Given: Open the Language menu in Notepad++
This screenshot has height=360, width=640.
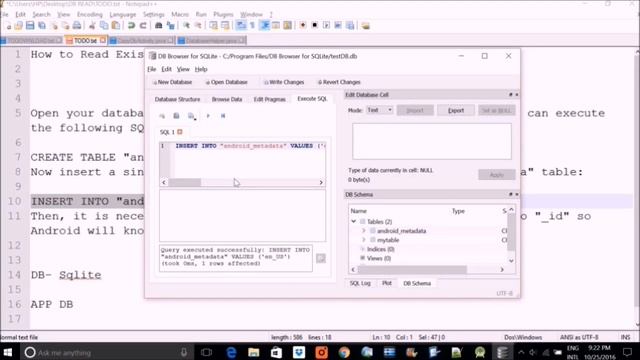Looking at the screenshot, I should click(122, 14).
